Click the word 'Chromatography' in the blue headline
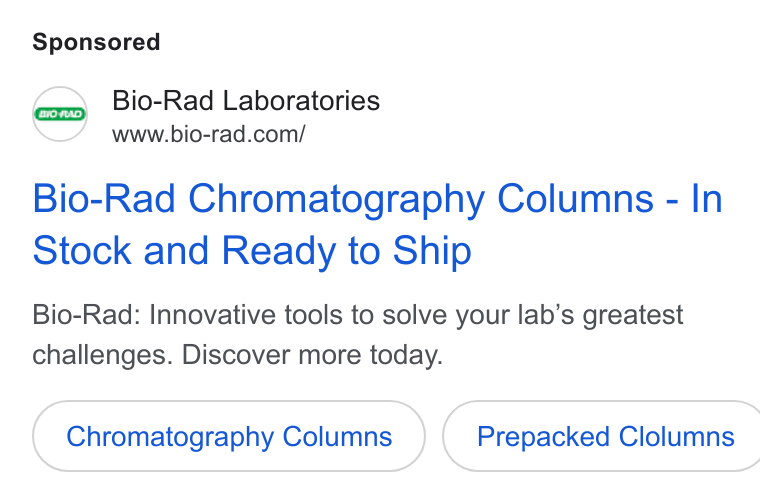This screenshot has width=760, height=504. click(x=336, y=199)
